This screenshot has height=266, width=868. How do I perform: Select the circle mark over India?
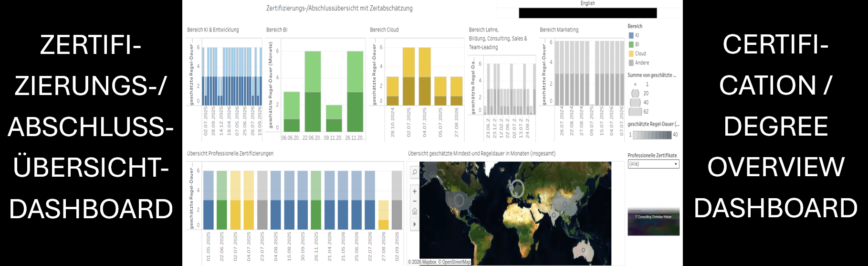[554, 215]
